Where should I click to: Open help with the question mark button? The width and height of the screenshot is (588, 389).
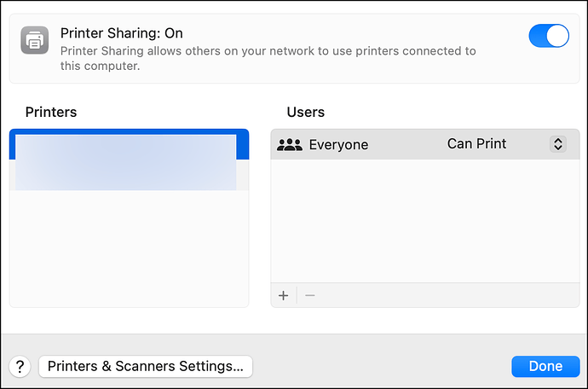click(x=20, y=367)
